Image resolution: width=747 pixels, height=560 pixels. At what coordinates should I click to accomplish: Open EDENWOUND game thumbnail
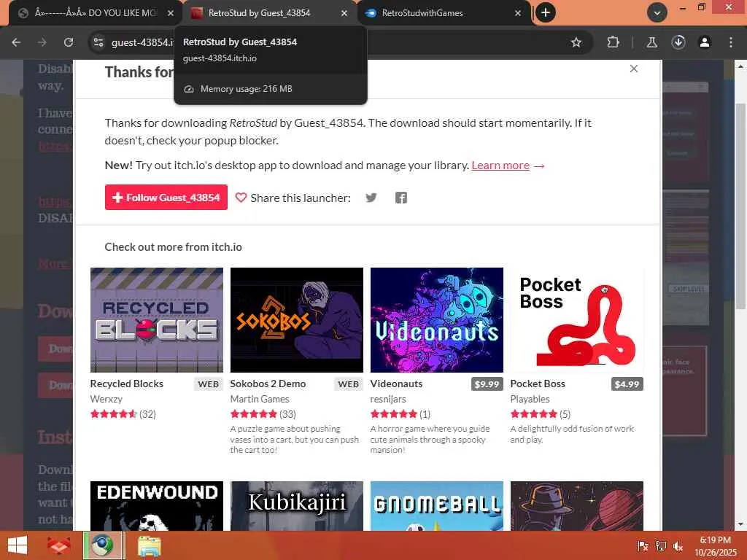[x=157, y=506]
